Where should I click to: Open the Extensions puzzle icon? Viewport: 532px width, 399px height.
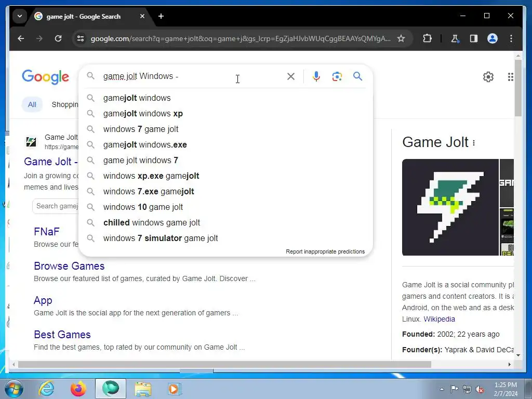[427, 38]
